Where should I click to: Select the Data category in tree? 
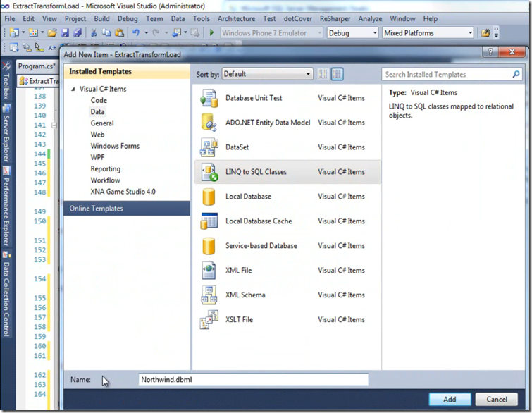(97, 111)
